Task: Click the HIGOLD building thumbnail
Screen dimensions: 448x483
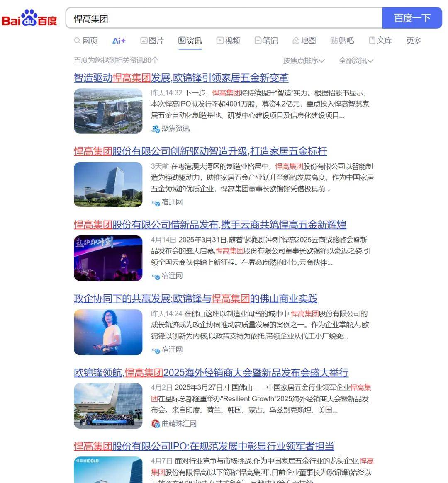Action: [x=108, y=470]
